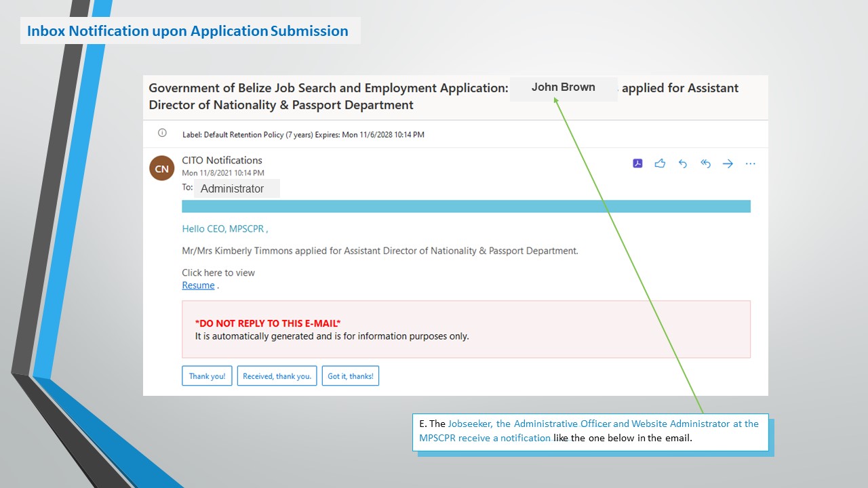The image size is (868, 488).
Task: Open the Resume link
Action: coord(198,285)
